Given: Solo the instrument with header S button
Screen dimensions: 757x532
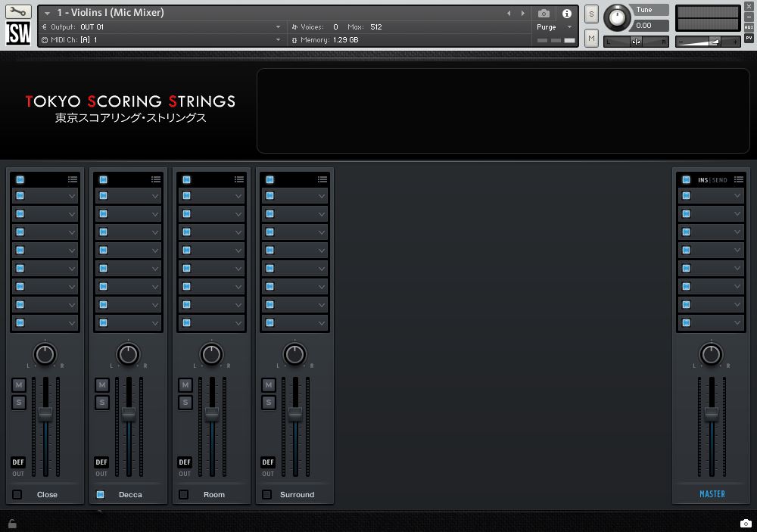Looking at the screenshot, I should [591, 14].
